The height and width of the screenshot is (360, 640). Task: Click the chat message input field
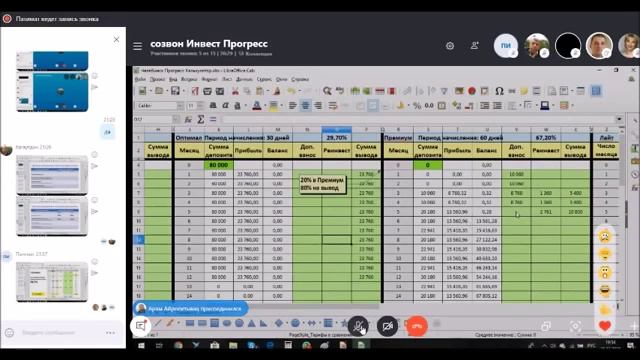(61, 333)
